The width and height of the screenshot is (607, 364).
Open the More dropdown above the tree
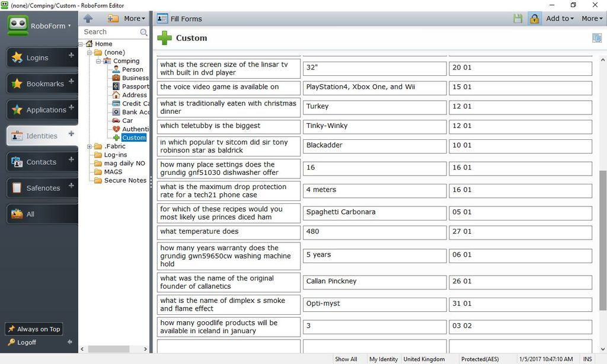tap(135, 18)
